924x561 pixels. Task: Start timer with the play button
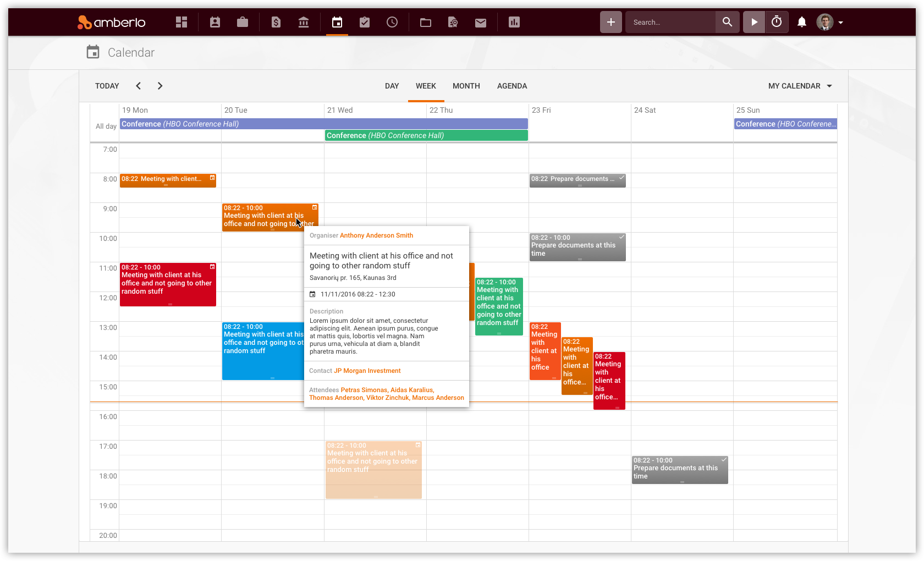pos(754,22)
